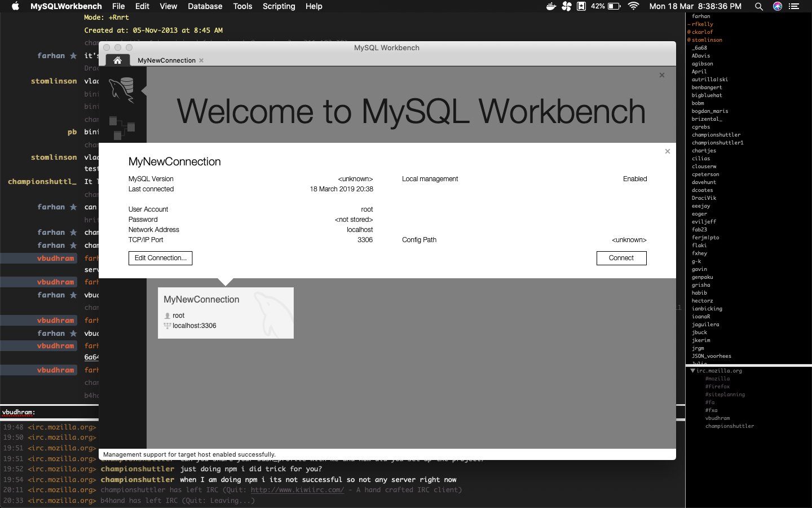
Task: Open Notification Center list icon
Action: (794, 6)
